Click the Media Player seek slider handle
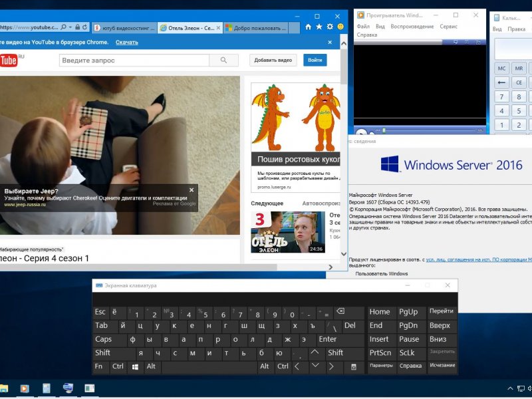Screen dimensions: 532x399 (384, 130)
